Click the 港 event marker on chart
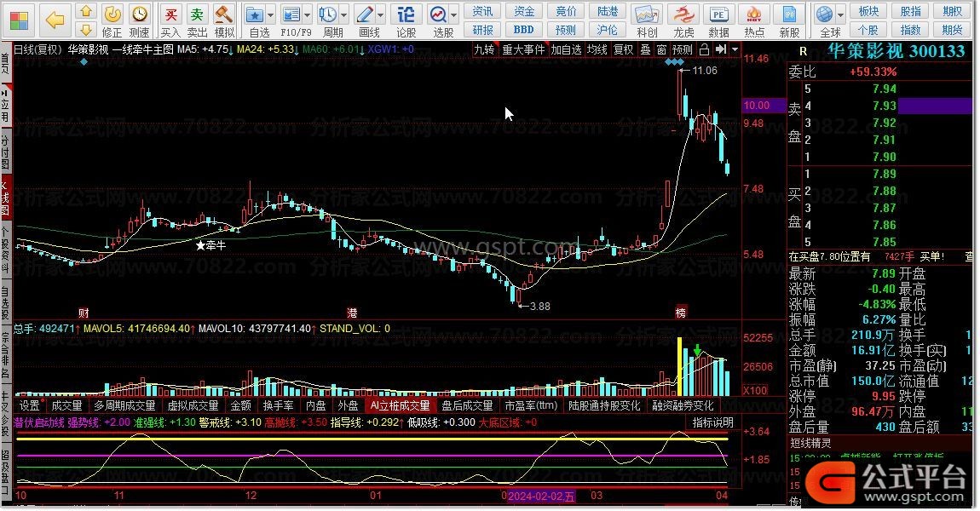 [353, 313]
